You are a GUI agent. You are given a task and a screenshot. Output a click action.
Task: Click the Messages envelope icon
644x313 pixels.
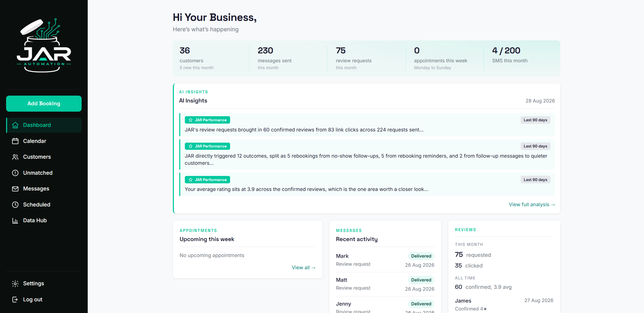click(15, 189)
